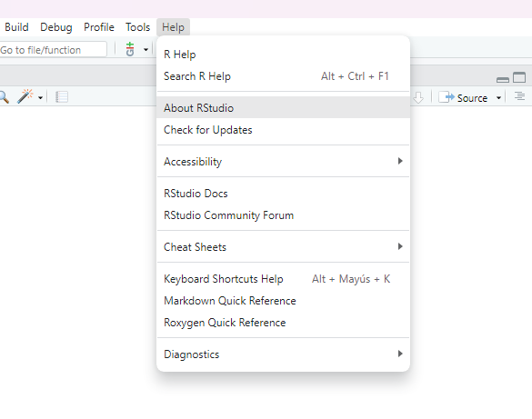Toggle the document outline icon
The height and width of the screenshot is (419, 532).
(x=519, y=96)
